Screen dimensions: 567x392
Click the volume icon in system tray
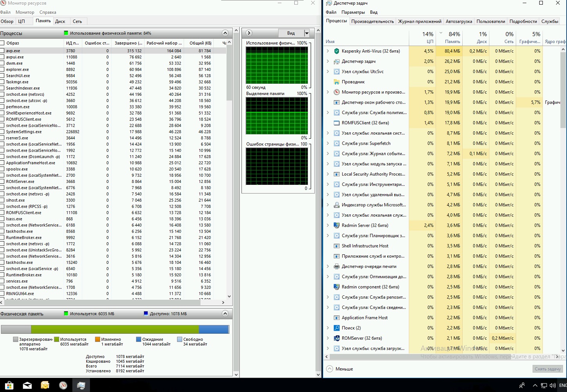pos(552,385)
